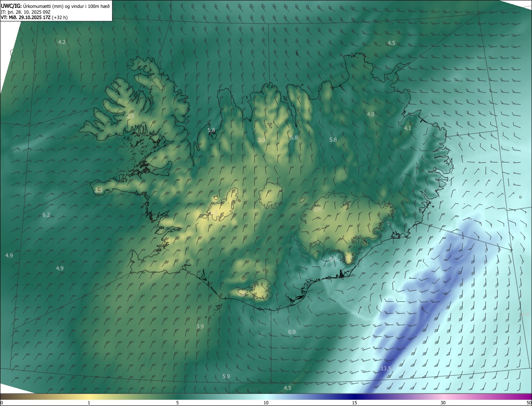Screen dimensions: 532x406
Task: Click the 6.9 value south of Iceland
Action: 292,332
